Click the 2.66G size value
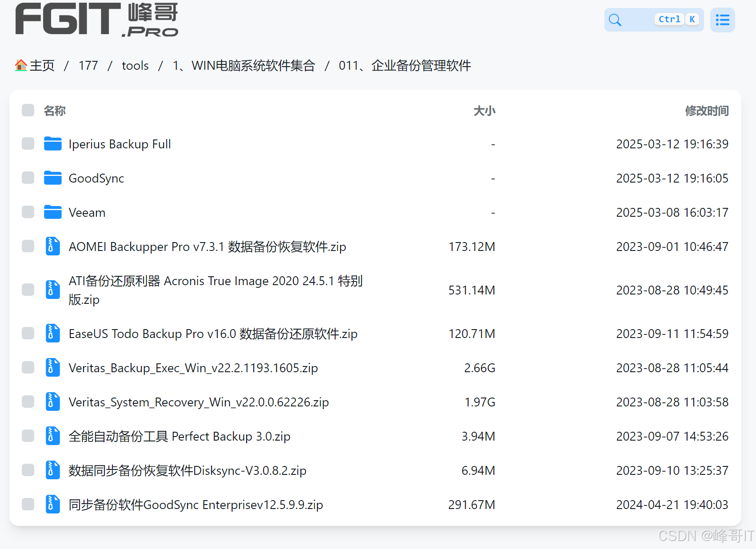The width and height of the screenshot is (756, 549). (480, 368)
